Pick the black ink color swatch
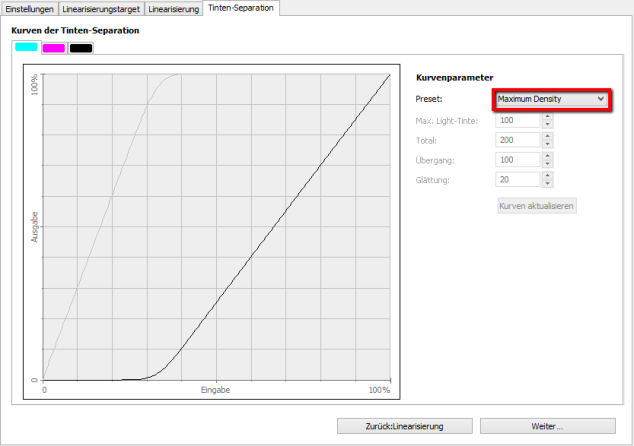 pyautogui.click(x=81, y=47)
